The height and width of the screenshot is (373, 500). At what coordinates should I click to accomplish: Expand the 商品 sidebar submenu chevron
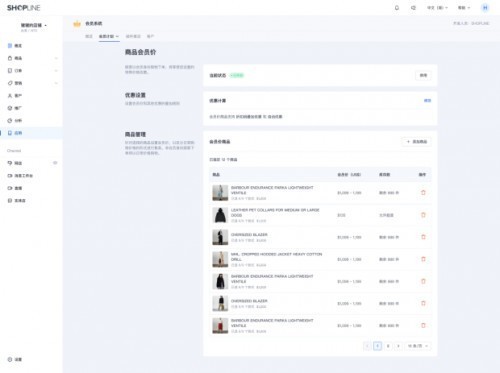[x=56, y=58]
